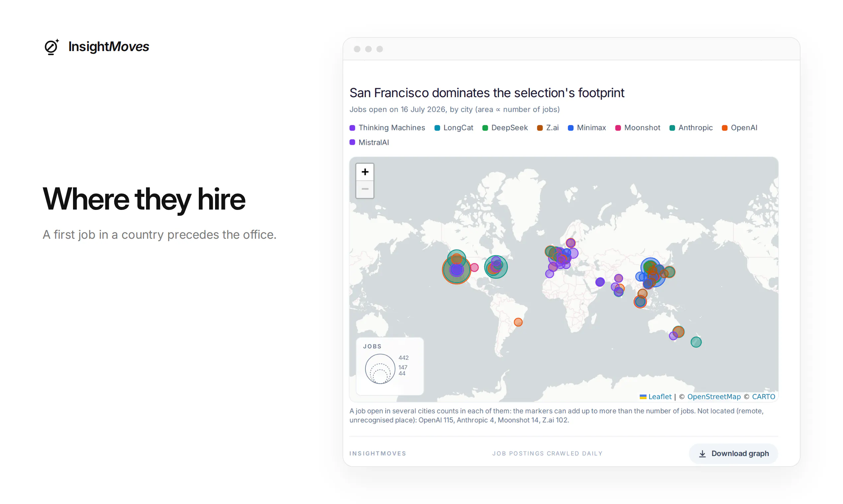Click the large teal US East Coast marker
The image size is (843, 504).
(x=496, y=267)
